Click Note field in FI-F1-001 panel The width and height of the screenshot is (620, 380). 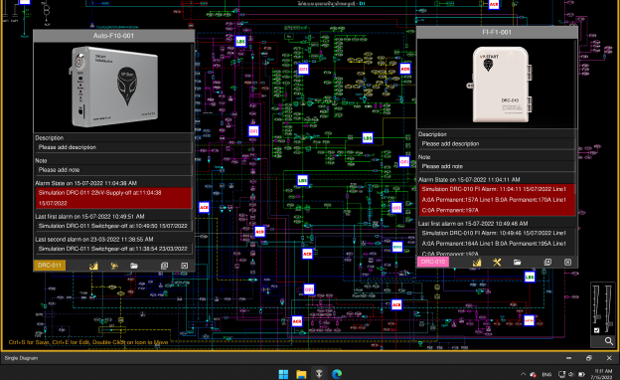coord(497,166)
